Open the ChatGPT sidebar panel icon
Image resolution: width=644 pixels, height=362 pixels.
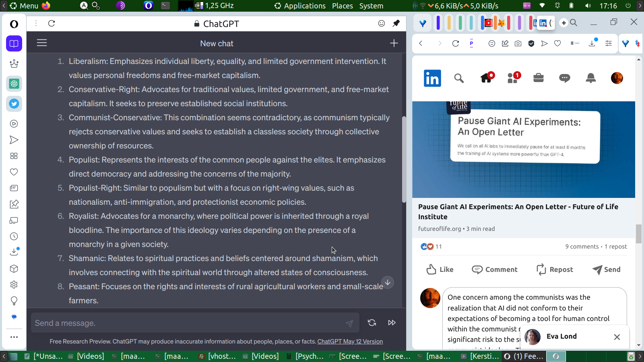(14, 84)
